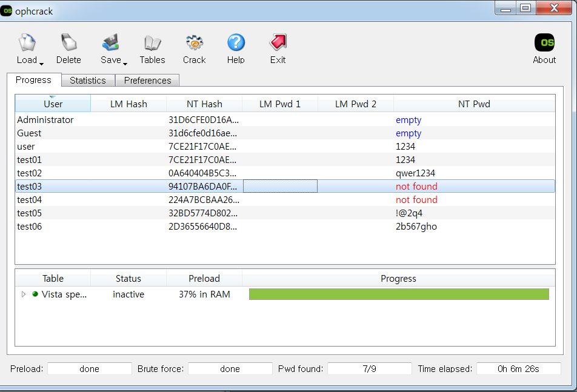This screenshot has height=392, width=577.
Task: Switch to the Progress tab
Action: click(x=33, y=80)
